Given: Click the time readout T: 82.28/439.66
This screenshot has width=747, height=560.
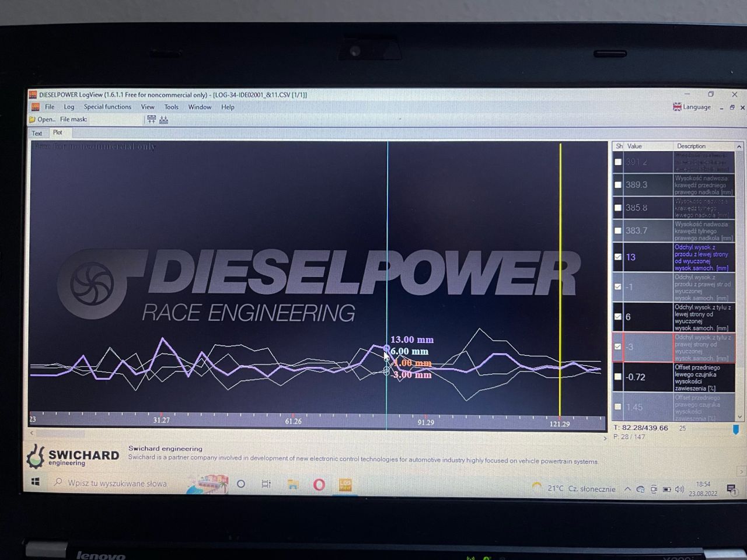Looking at the screenshot, I should pos(641,428).
